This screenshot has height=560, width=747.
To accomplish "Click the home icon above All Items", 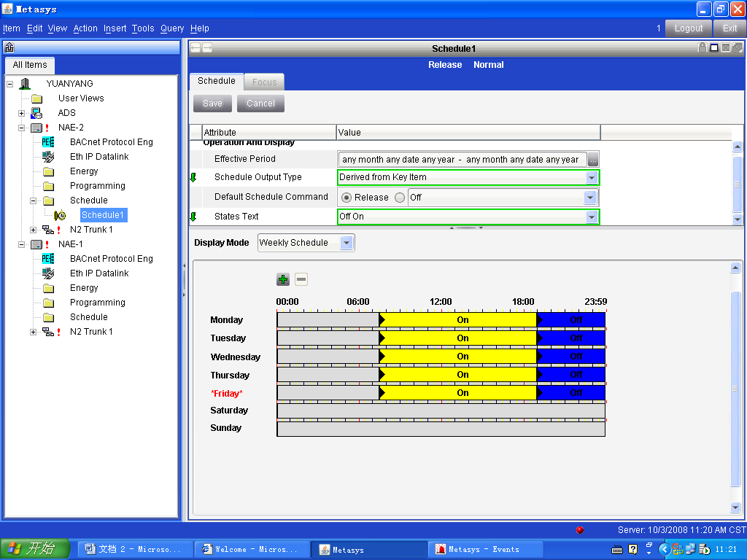I will [x=9, y=47].
